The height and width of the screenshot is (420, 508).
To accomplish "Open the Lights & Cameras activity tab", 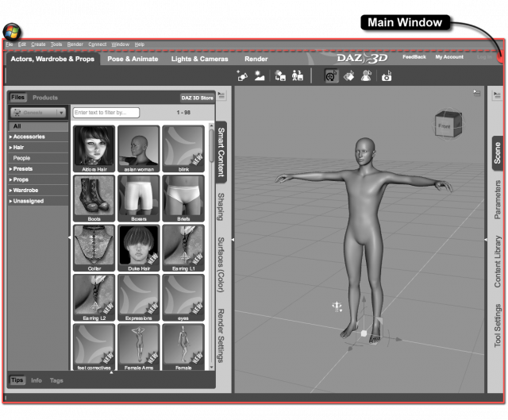I will (x=199, y=59).
